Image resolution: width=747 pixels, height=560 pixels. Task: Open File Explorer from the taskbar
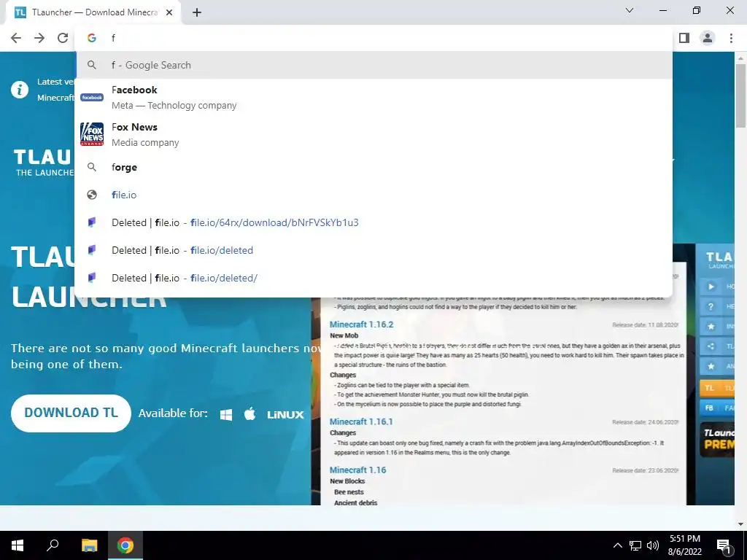[x=89, y=545]
